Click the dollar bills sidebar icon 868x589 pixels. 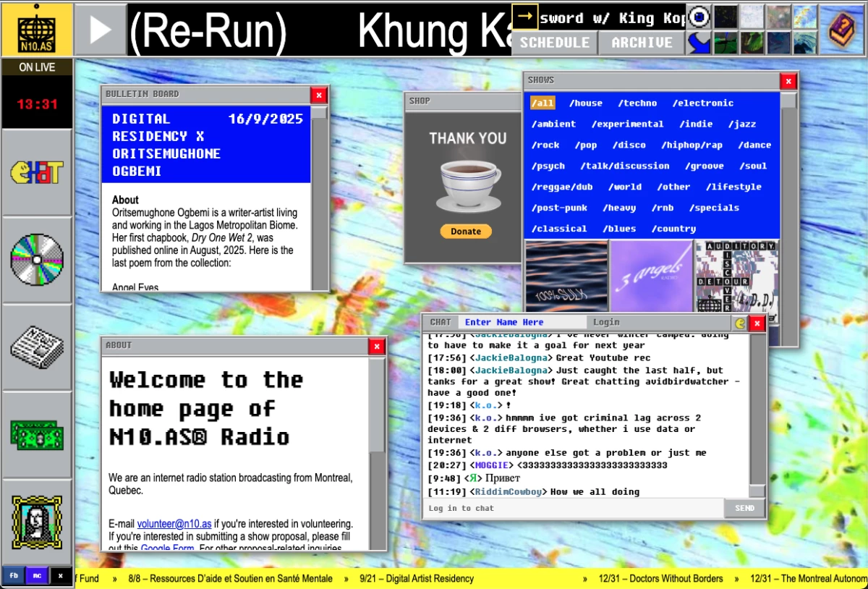37,435
